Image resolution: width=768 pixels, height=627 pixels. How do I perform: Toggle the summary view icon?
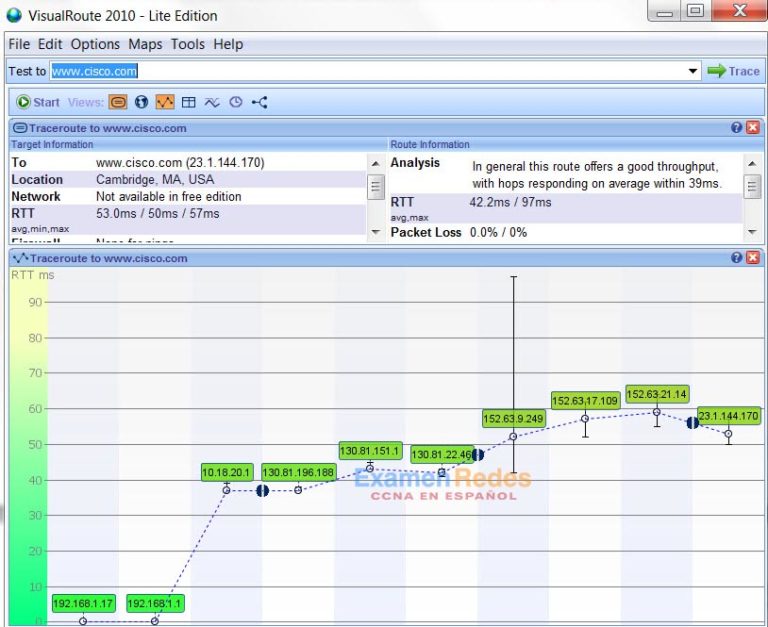(118, 102)
